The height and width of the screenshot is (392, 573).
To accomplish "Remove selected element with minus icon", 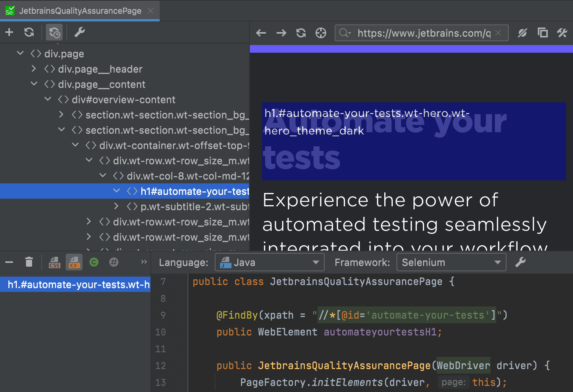I will tap(9, 262).
